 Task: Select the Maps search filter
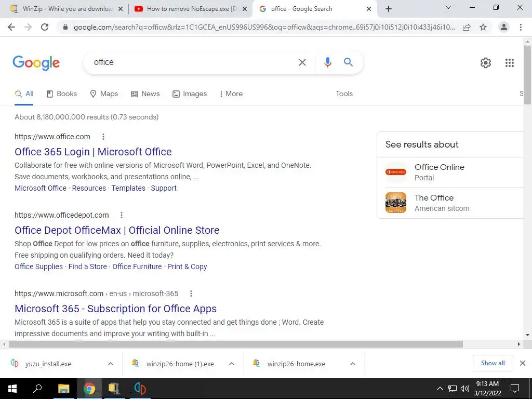pos(104,94)
